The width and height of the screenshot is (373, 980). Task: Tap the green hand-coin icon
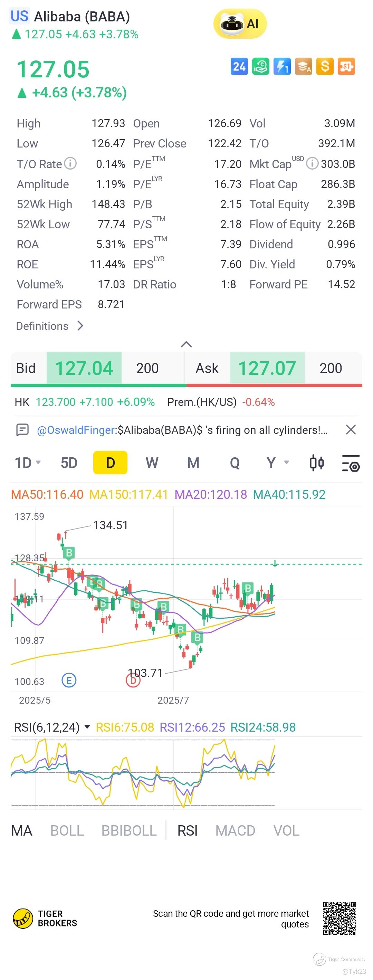(x=260, y=67)
